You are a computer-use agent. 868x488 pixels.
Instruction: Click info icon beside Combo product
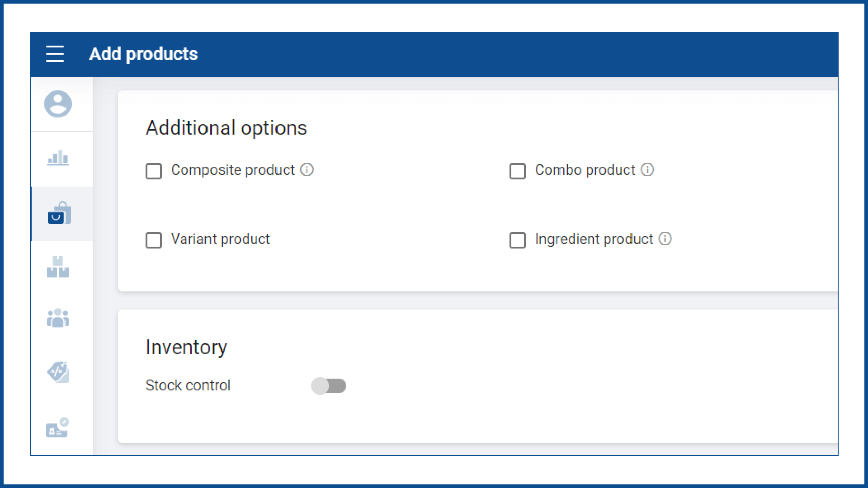(647, 170)
